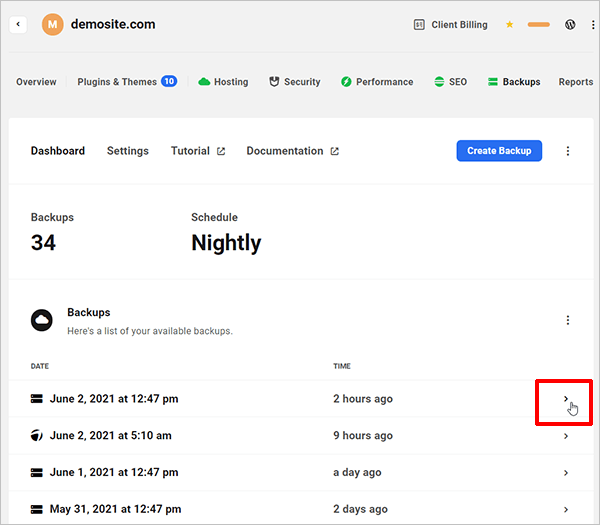Click the Nightly schedule value

click(226, 243)
